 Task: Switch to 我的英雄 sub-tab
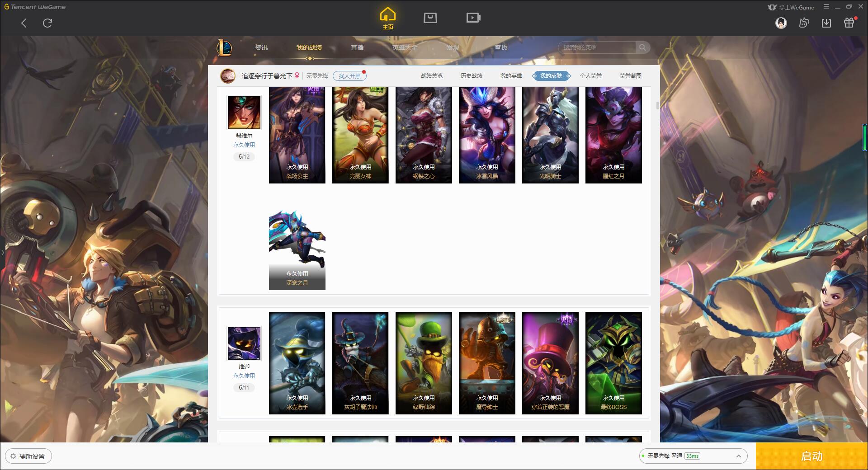coord(511,76)
